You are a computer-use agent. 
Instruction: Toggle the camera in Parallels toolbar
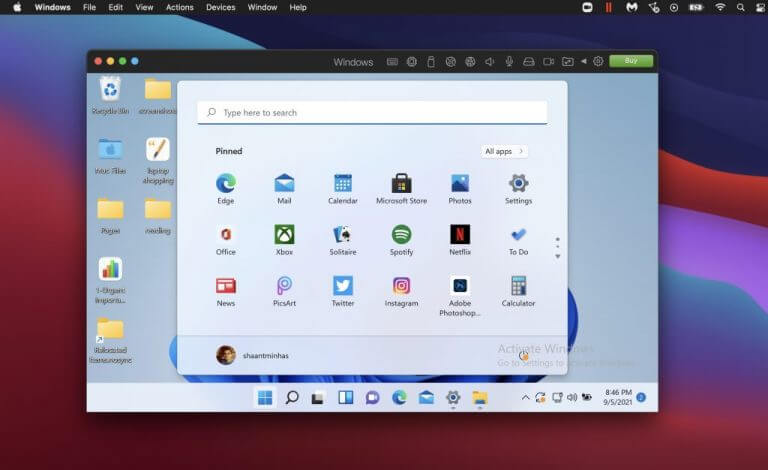548,61
